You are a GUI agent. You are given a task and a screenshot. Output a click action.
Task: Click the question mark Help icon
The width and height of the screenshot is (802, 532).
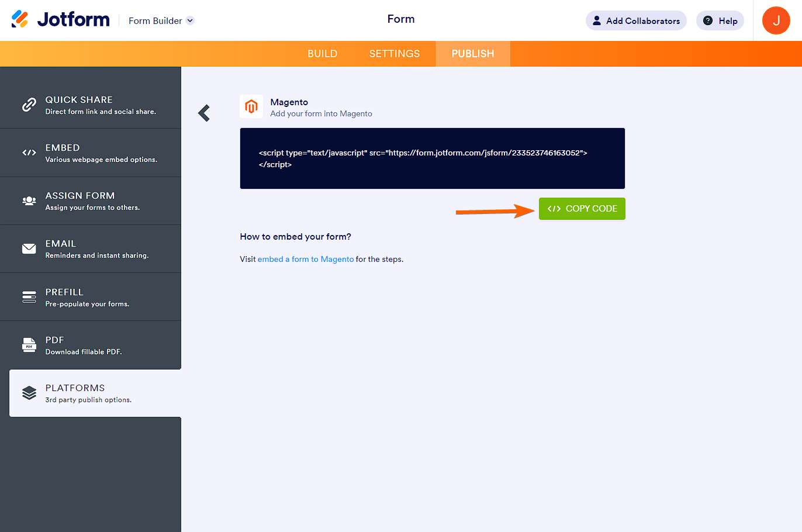[708, 20]
